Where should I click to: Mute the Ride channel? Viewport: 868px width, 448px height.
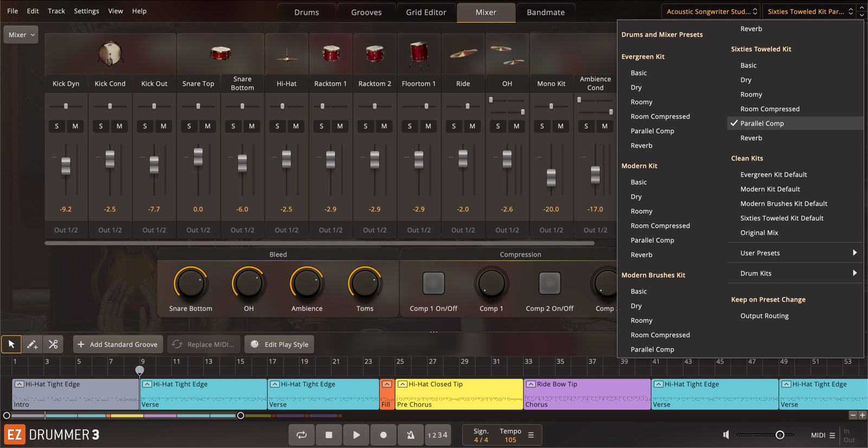[x=473, y=126]
